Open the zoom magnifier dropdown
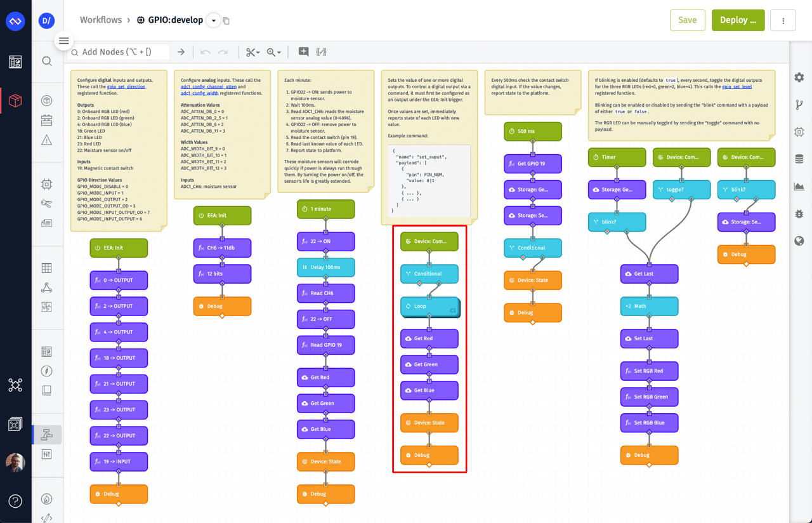The height and width of the screenshot is (523, 812). coord(274,52)
